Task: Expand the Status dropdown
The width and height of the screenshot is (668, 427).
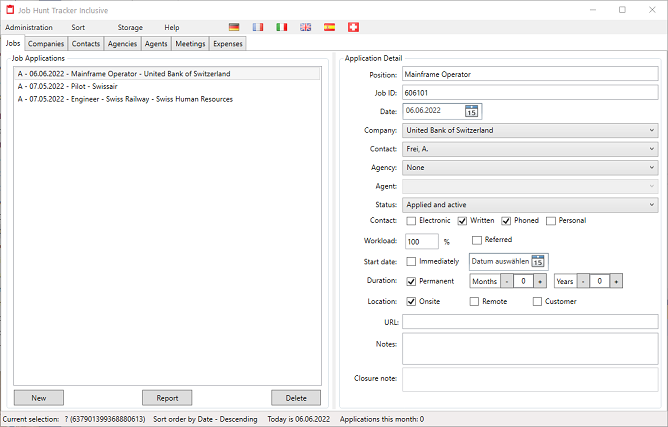Action: (530, 205)
